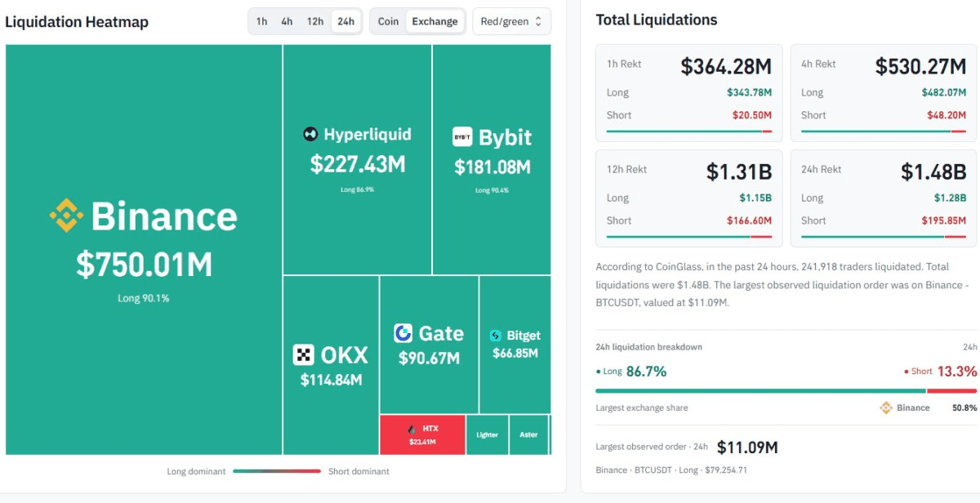Switch heatmap view to Coin
980x503 pixels.
click(389, 21)
